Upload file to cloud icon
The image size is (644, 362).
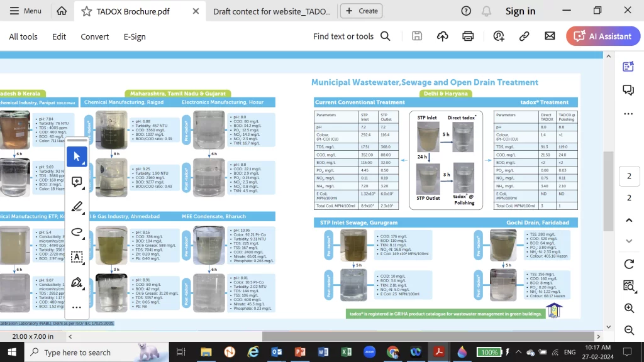point(442,36)
